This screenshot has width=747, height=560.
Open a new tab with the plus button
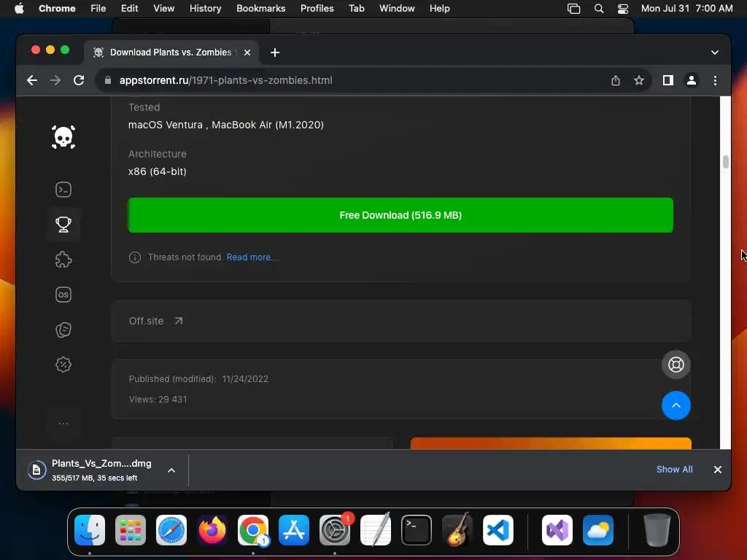[x=275, y=52]
